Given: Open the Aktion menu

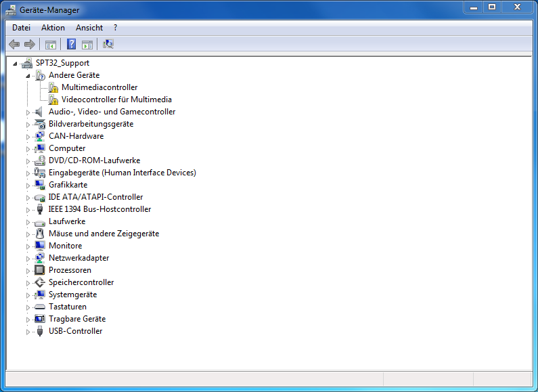Looking at the screenshot, I should pos(53,28).
